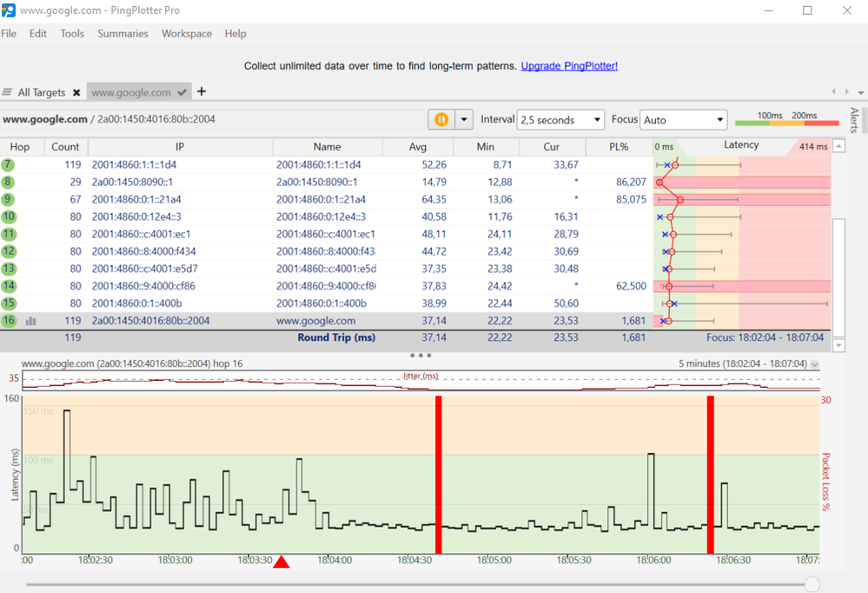Select the hop 14 green circle

pyautogui.click(x=9, y=286)
